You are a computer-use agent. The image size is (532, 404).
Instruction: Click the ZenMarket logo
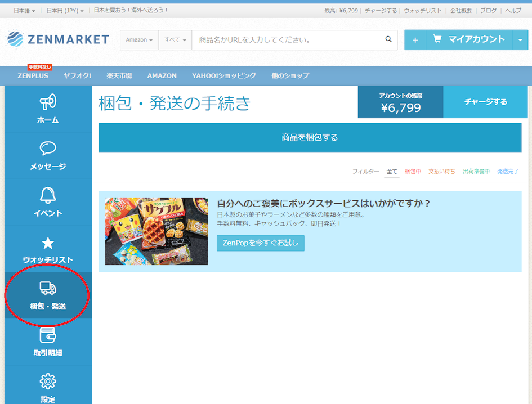57,39
